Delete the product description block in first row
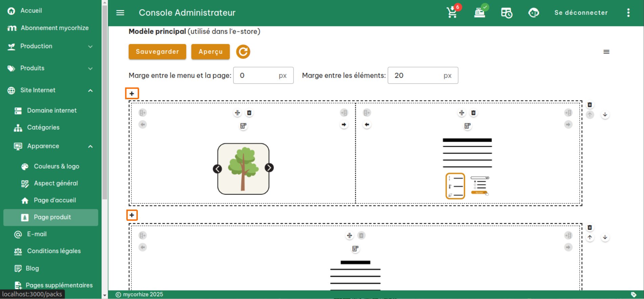The width and height of the screenshot is (644, 299). point(474,113)
